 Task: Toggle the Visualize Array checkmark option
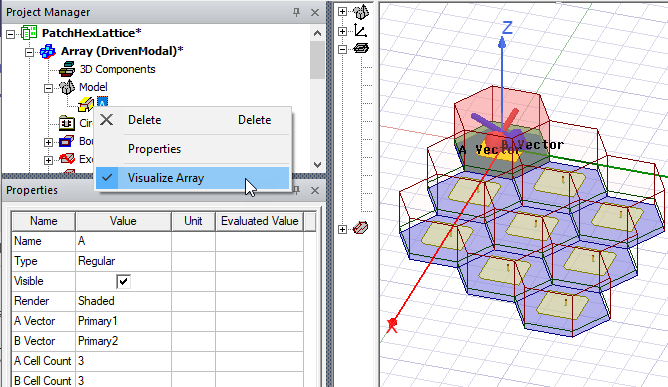[x=193, y=178]
